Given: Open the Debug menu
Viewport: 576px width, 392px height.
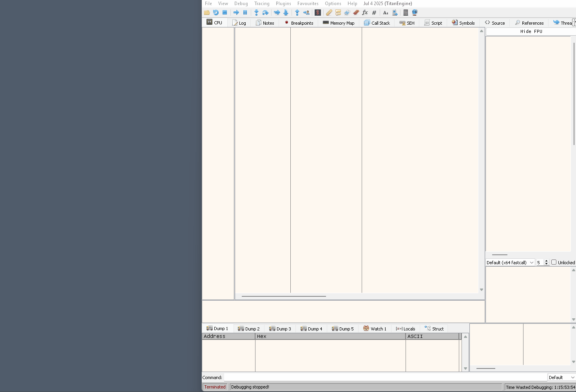Looking at the screenshot, I should point(241,4).
